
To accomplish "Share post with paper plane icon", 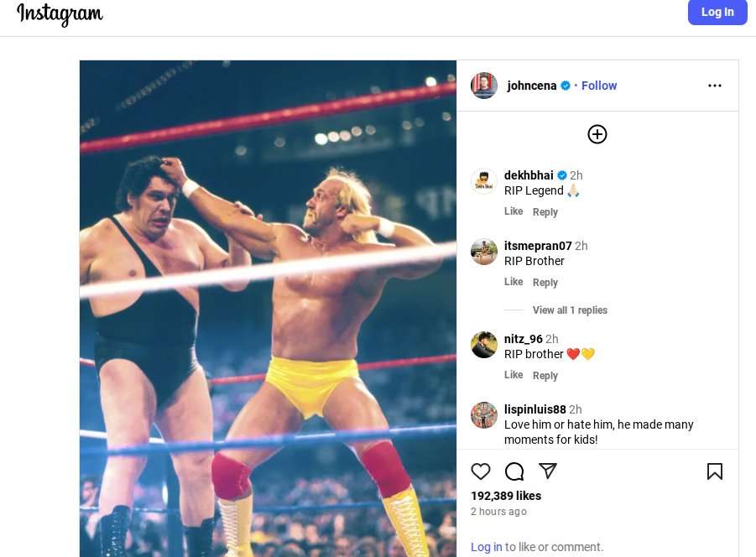I will pos(548,471).
